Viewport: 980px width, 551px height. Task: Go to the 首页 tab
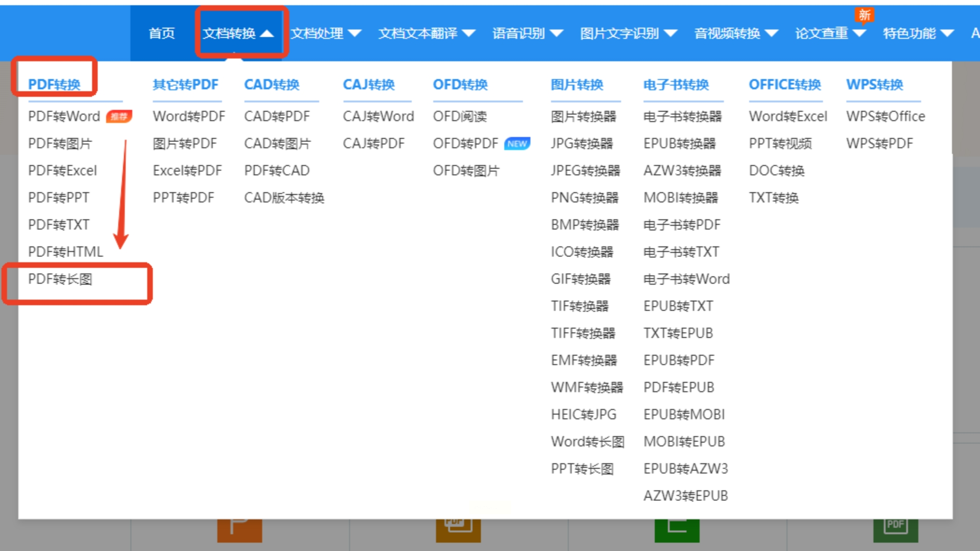pos(162,33)
